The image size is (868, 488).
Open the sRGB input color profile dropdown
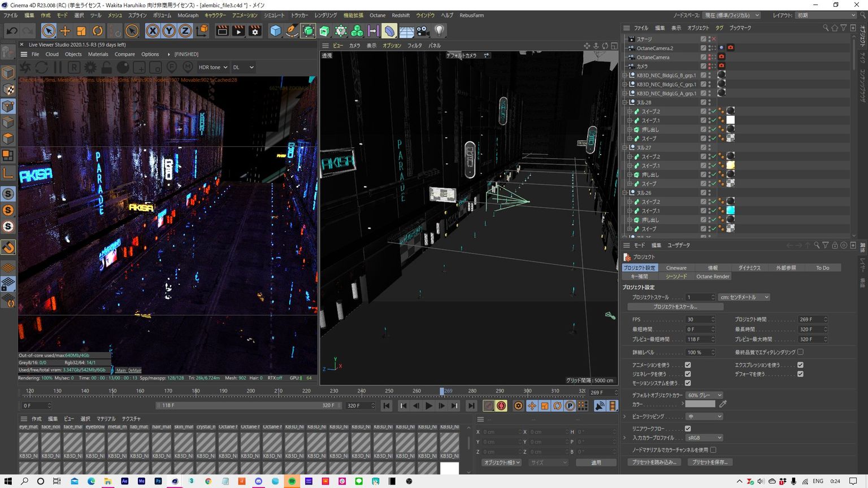pos(704,438)
